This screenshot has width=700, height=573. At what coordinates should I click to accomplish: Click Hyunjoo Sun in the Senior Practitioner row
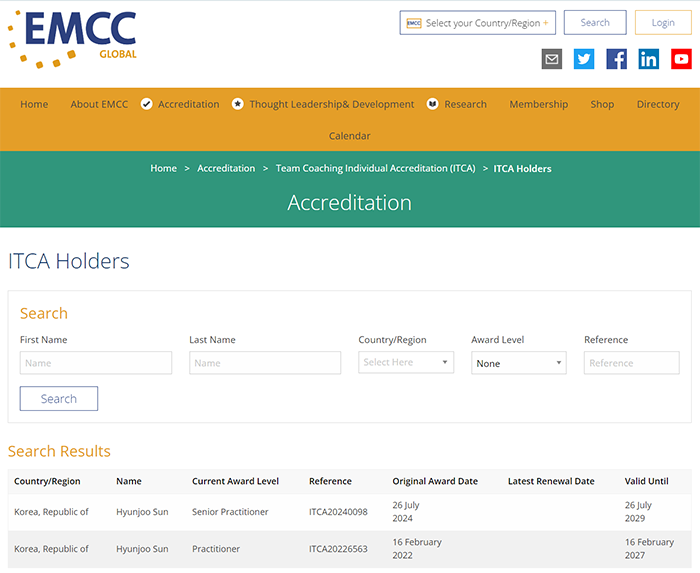click(x=142, y=512)
